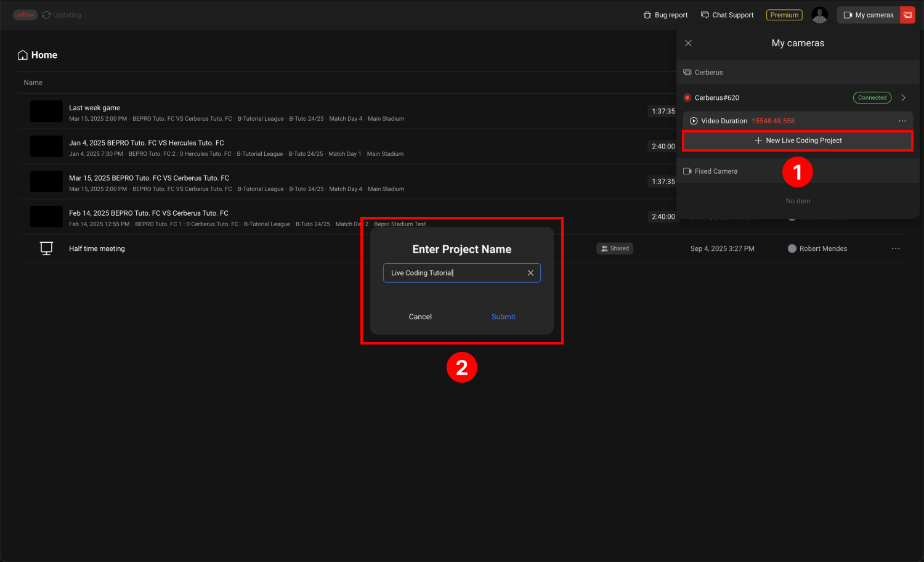Click the offline status badge

coord(25,15)
